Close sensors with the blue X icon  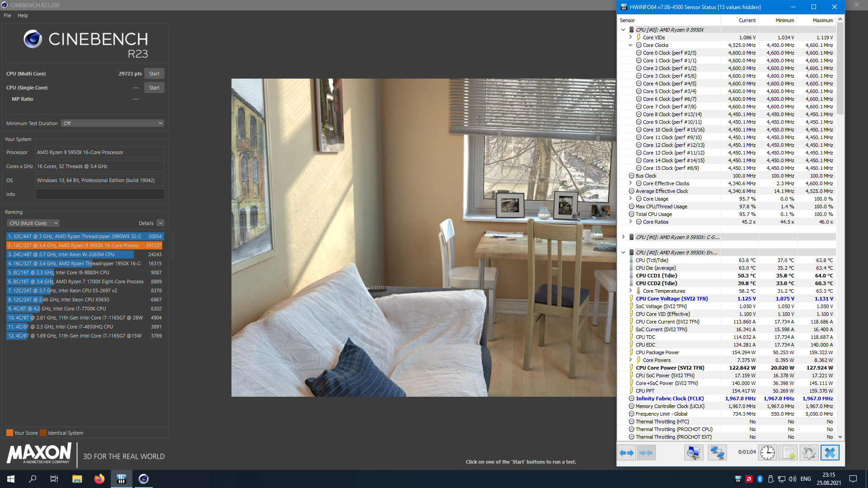click(x=830, y=453)
